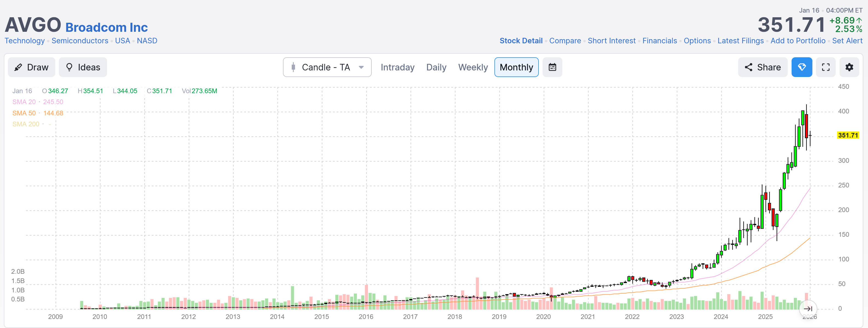Screen dimensions: 868x328
Task: Click Add to Portfolio link
Action: (798, 41)
